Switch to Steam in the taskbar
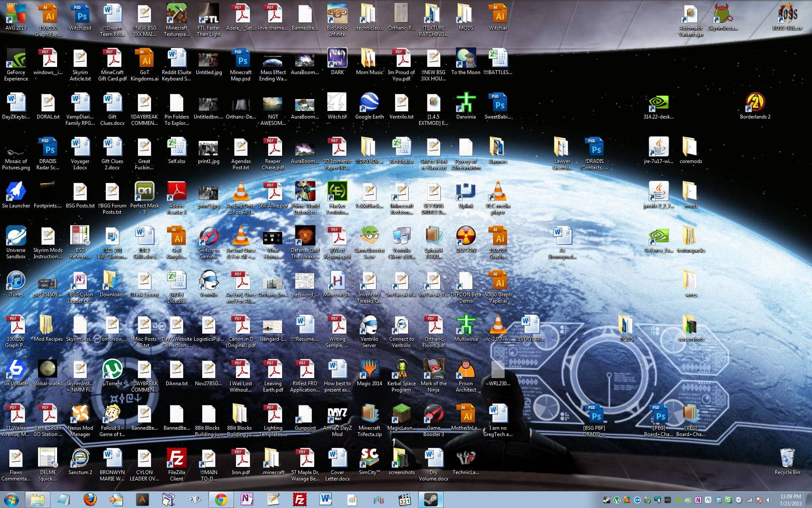The image size is (812, 508). point(431,500)
